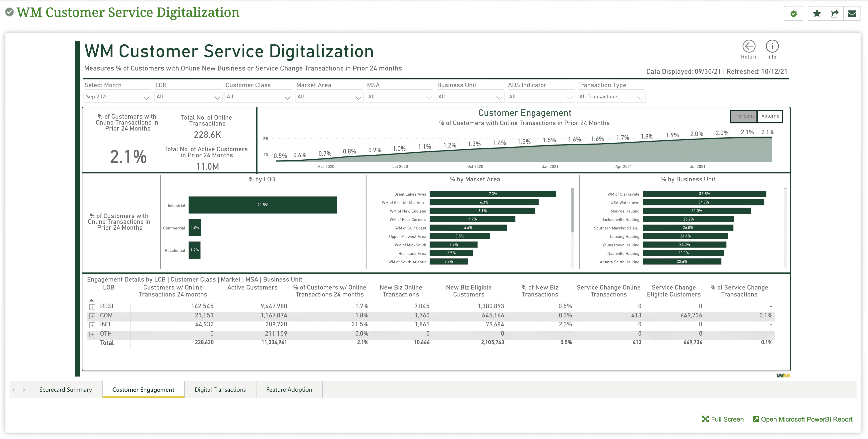Click the Industrial 21.5% bar
Screen dimensions: 868x439
[262, 205]
